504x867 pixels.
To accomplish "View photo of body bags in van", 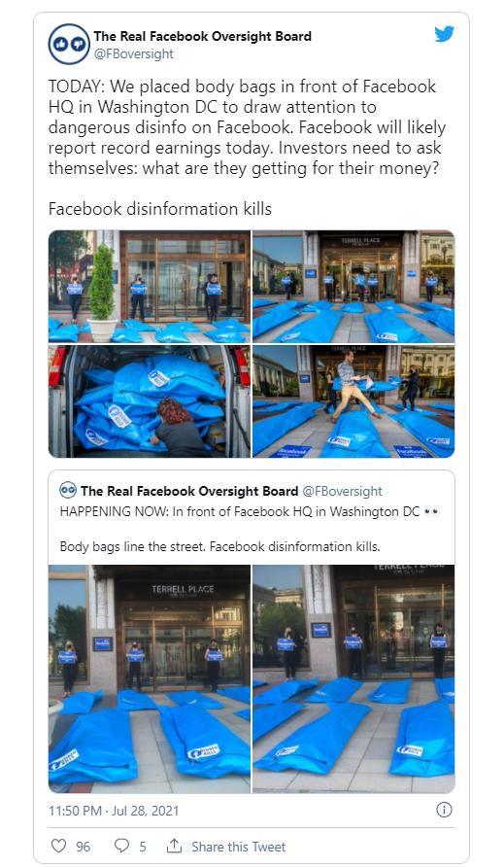I will (x=150, y=401).
